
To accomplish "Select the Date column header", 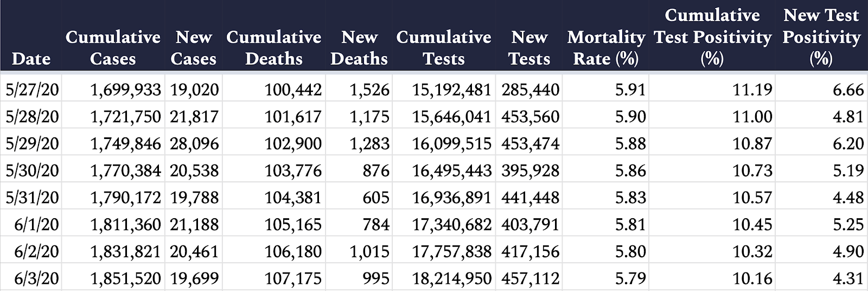I will pos(31,58).
